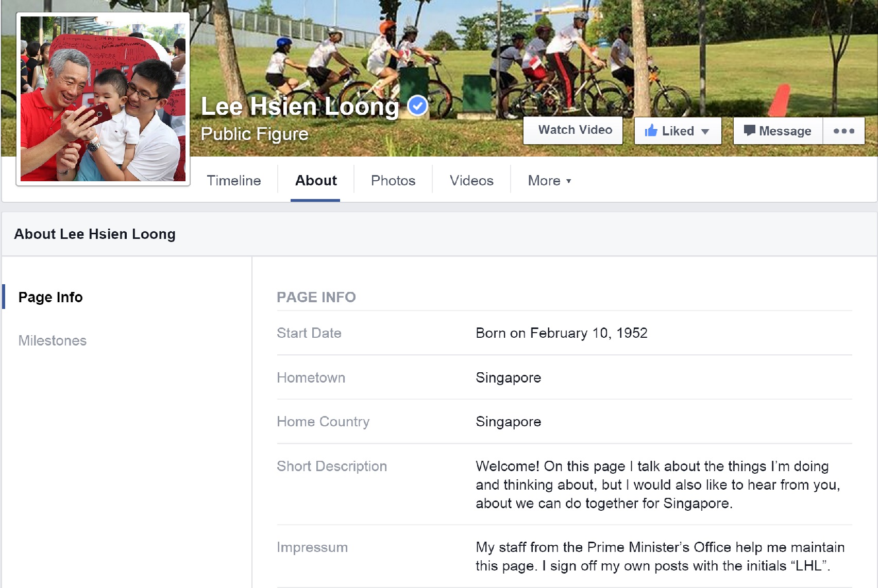
Task: Open the Photos tab
Action: click(x=393, y=181)
